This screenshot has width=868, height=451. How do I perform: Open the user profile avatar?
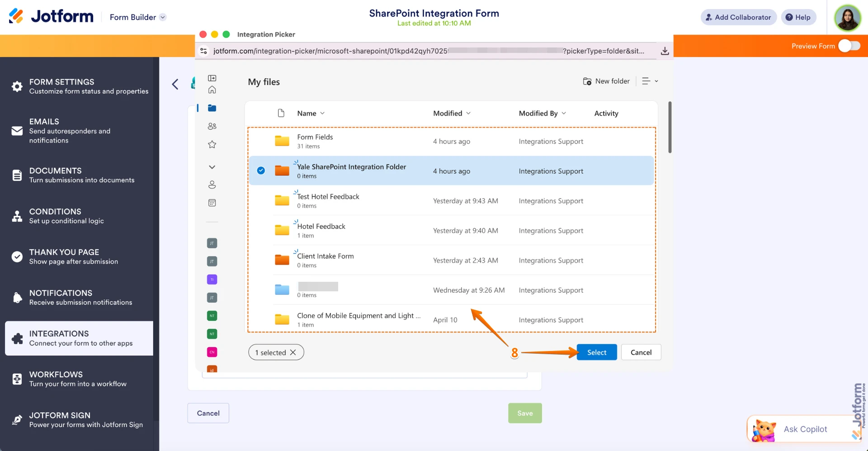pos(848,18)
